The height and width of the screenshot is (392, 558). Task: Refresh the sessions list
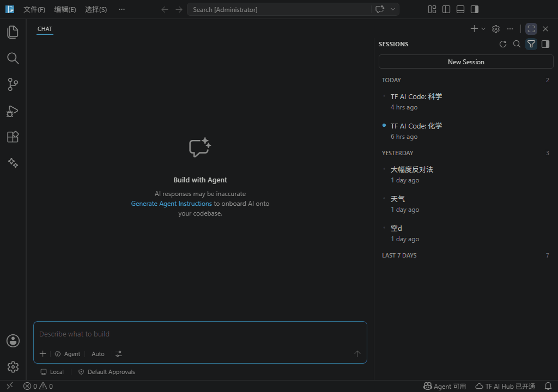pos(503,44)
